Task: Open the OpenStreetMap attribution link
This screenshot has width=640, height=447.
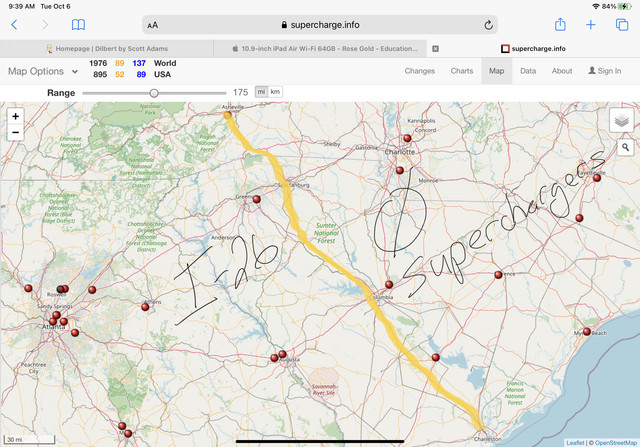Action: coord(616,443)
